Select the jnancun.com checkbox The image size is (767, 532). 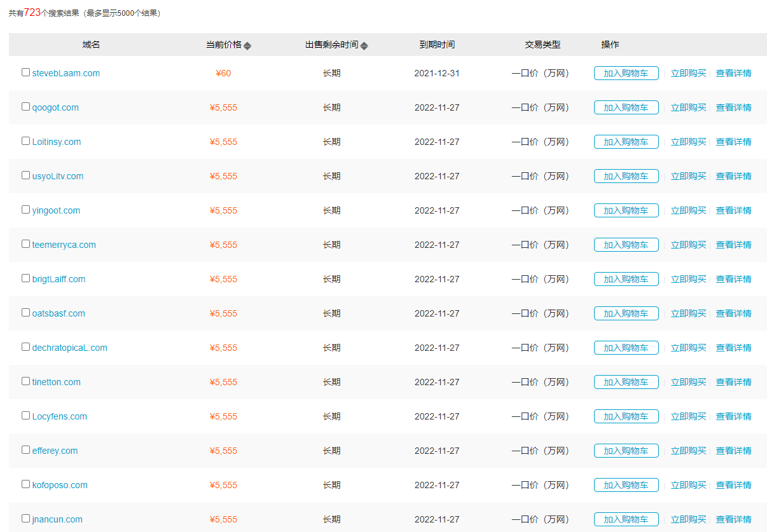pyautogui.click(x=26, y=519)
